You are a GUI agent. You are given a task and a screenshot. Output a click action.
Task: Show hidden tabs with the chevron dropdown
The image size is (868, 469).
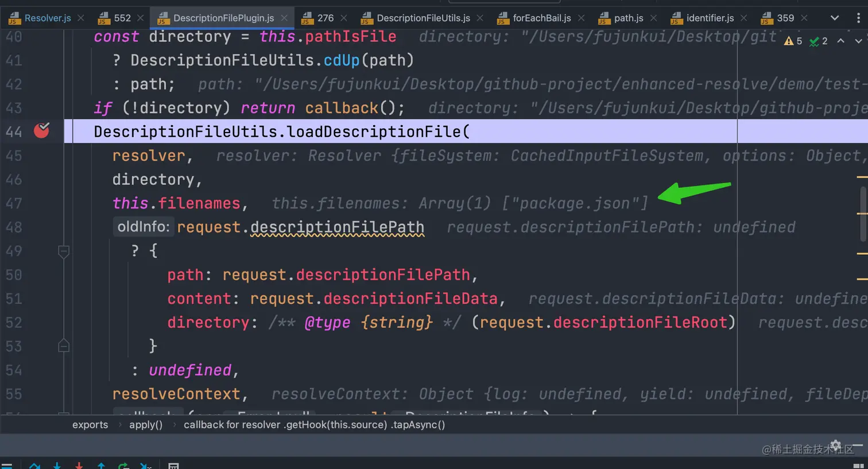(835, 18)
